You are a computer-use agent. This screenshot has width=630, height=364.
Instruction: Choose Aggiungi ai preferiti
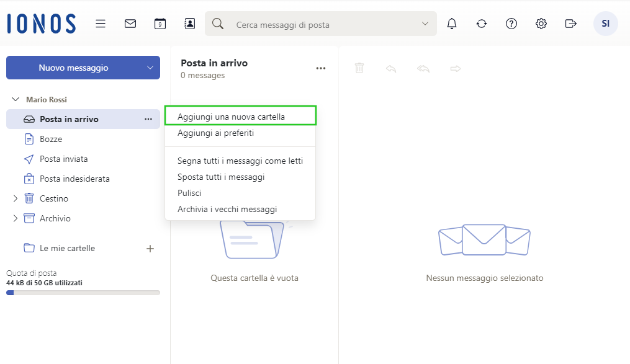[x=240, y=133]
